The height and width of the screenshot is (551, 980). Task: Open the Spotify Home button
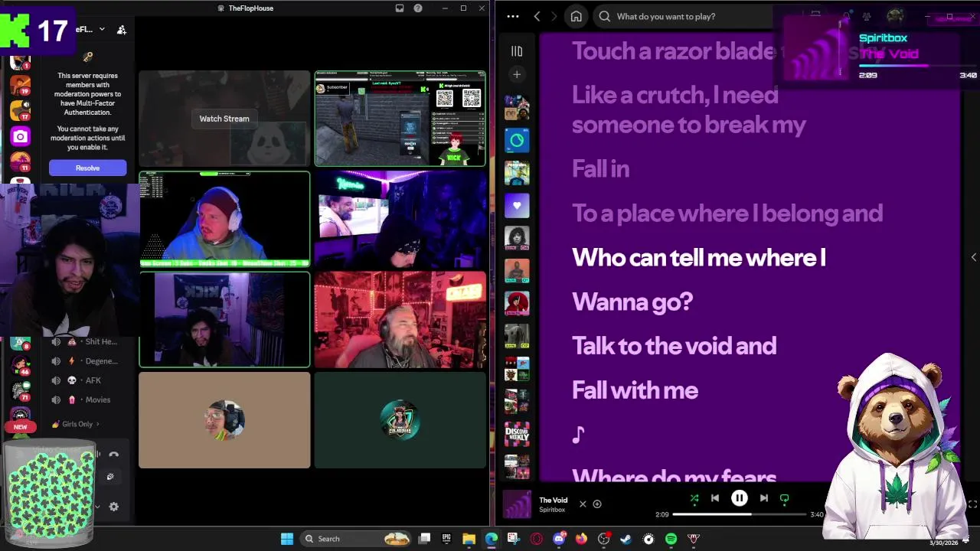(577, 16)
